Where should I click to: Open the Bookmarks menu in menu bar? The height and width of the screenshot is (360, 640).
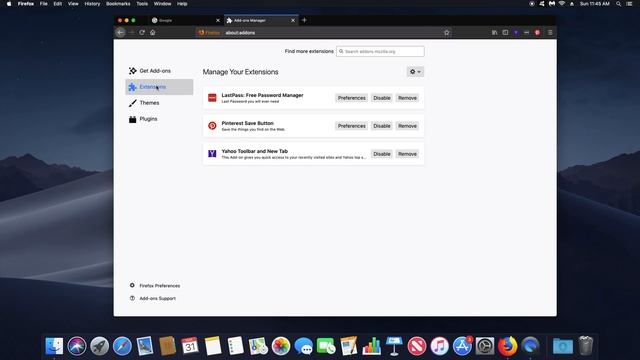118,4
